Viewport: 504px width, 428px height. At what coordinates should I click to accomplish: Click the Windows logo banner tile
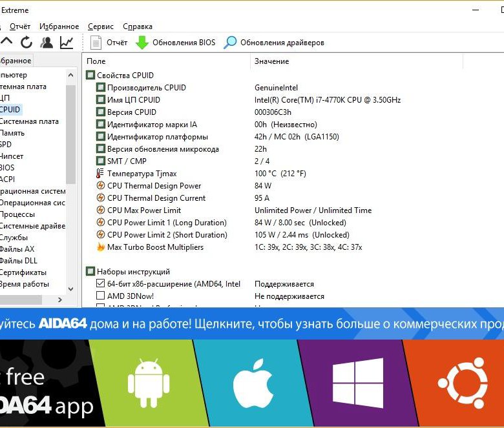349,383
